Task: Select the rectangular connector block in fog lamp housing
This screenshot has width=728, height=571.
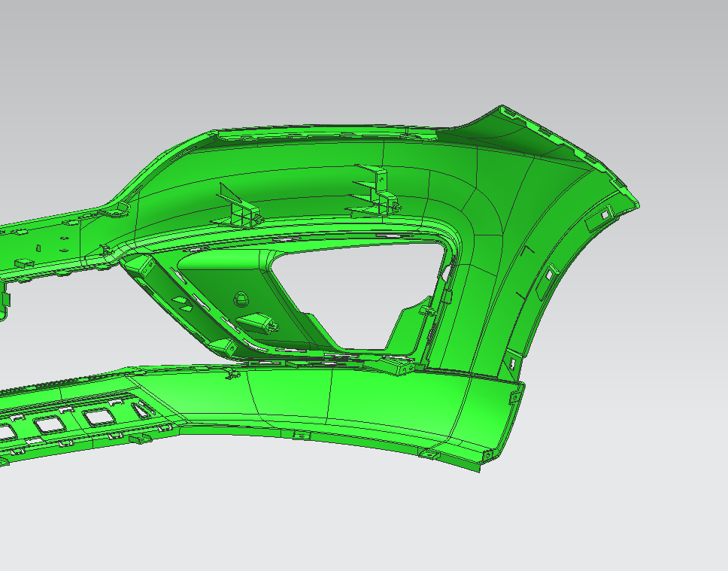Action: (x=258, y=323)
